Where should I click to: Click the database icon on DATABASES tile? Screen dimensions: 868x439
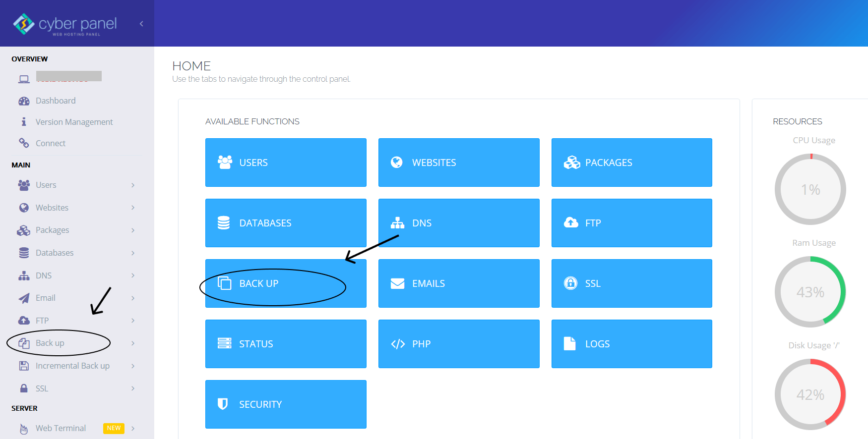point(224,223)
